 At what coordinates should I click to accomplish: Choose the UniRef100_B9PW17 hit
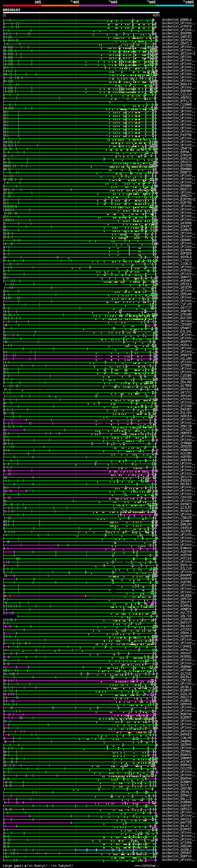click(177, 152)
